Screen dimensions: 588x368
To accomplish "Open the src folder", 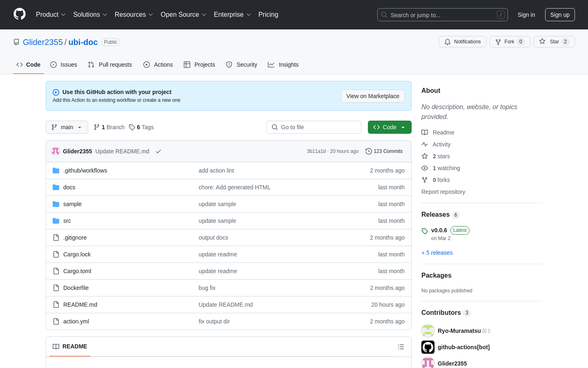I will click(67, 221).
